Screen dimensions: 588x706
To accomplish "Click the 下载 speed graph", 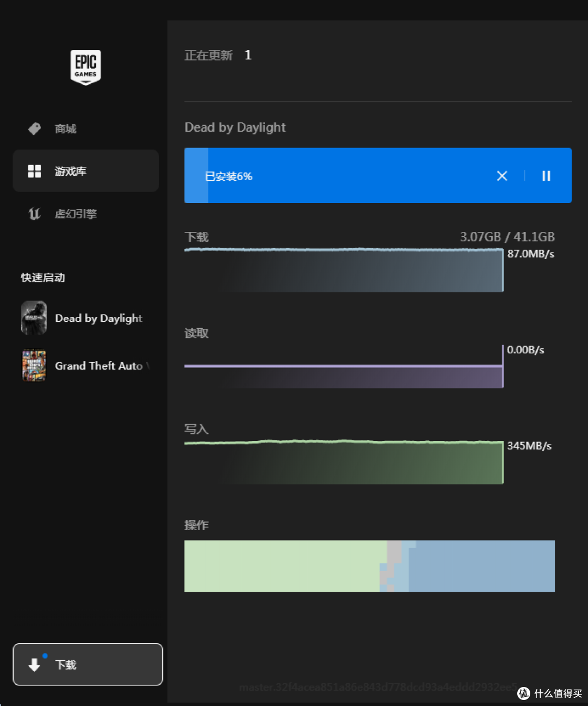I will (x=344, y=271).
